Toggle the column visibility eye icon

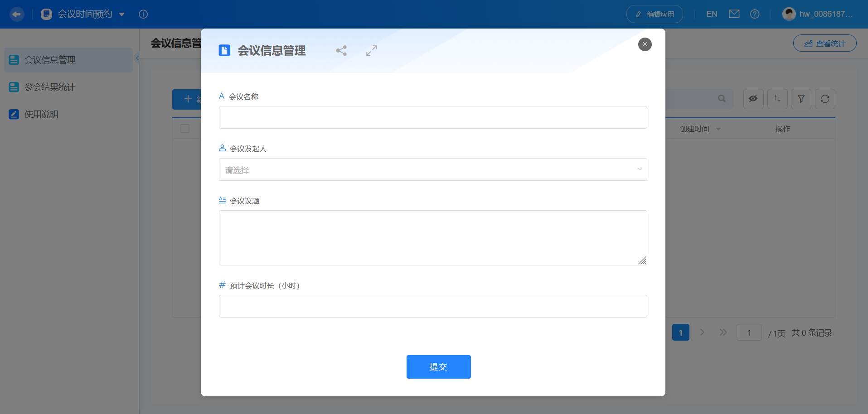click(753, 99)
